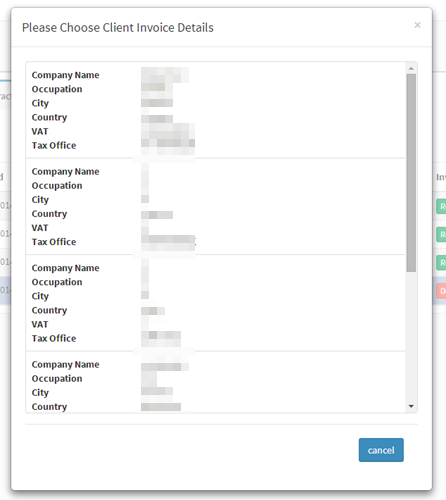446x500 pixels.
Task: Select the first client's Company Name row
Action: click(215, 75)
